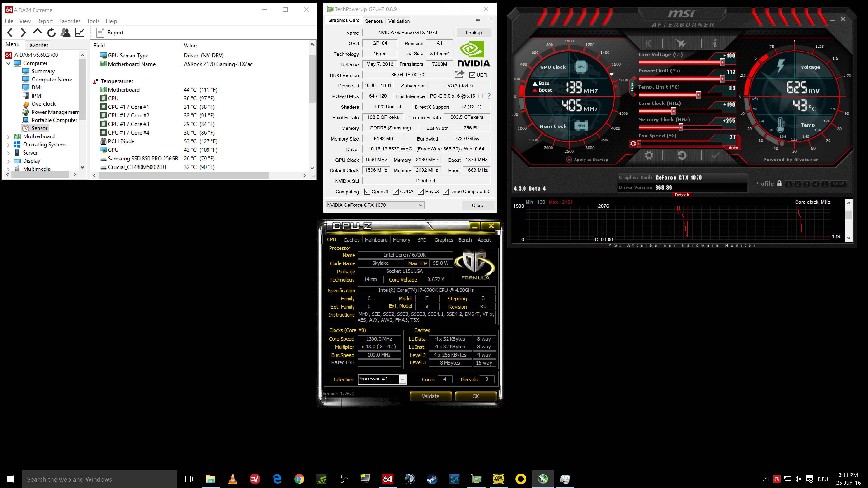Viewport: 868px width, 488px height.
Task: Expand the Server tree node
Action: (8, 153)
